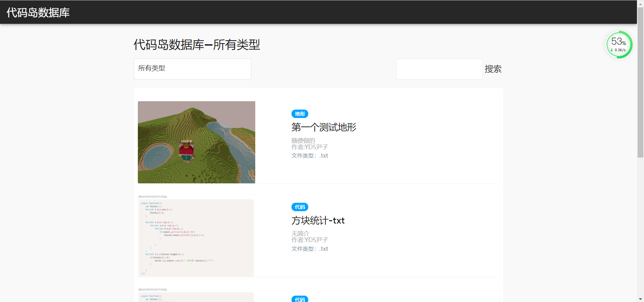Click the 代码岛数据库—所有类型 page heading
This screenshot has width=644, height=302.
tap(197, 45)
